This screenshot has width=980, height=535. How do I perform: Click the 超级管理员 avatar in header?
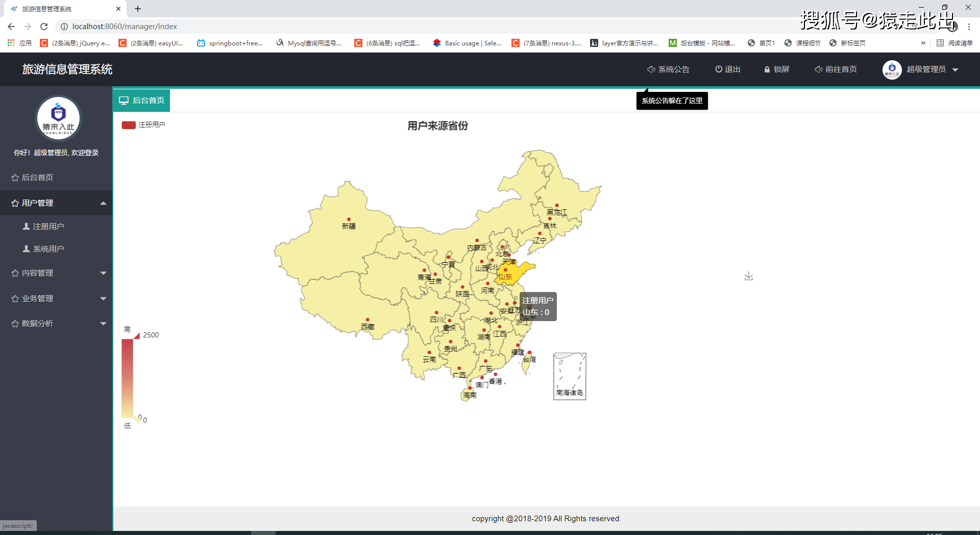(892, 69)
